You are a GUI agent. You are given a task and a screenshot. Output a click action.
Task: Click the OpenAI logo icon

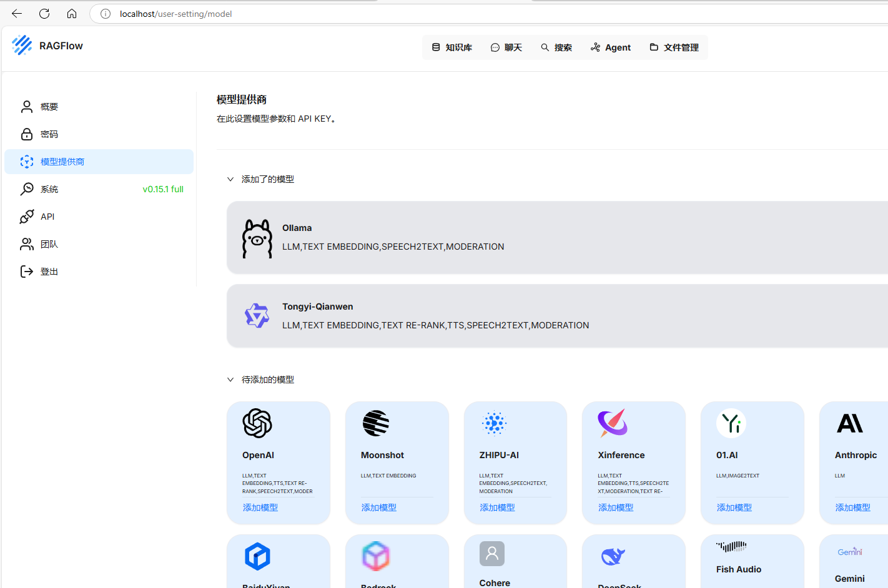(257, 423)
